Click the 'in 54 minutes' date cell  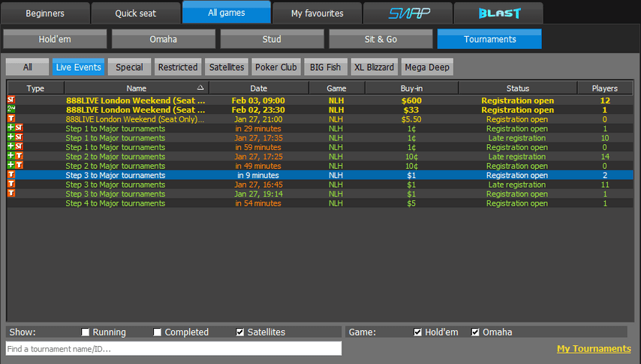(258, 203)
